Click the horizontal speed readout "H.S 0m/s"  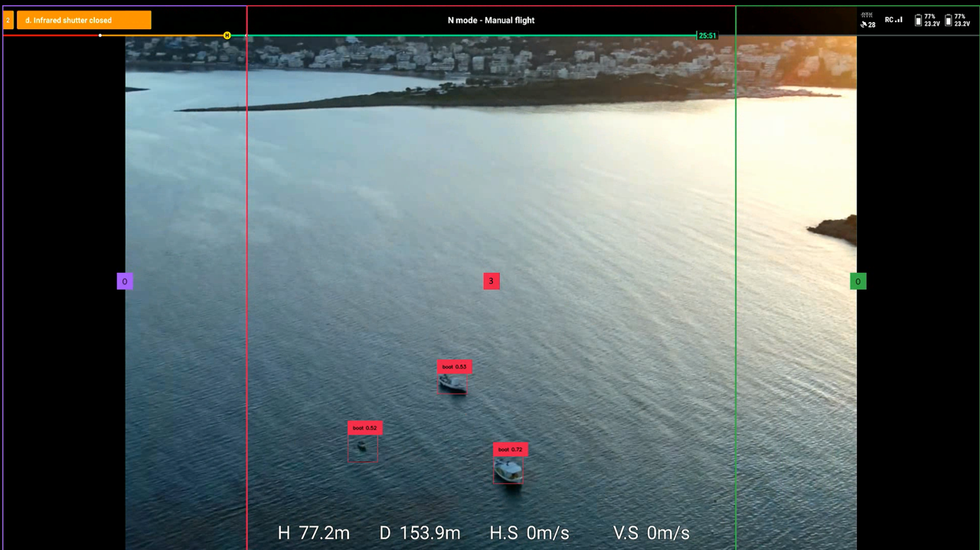click(530, 533)
